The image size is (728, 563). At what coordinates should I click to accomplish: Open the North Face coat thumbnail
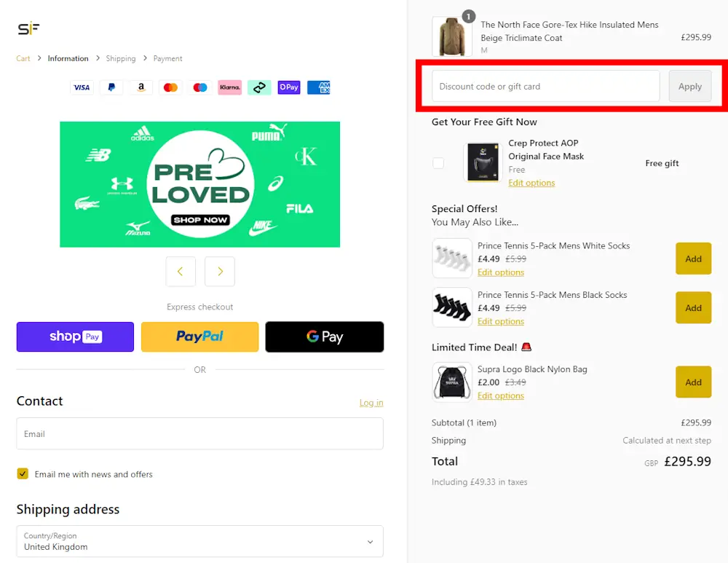(x=452, y=36)
